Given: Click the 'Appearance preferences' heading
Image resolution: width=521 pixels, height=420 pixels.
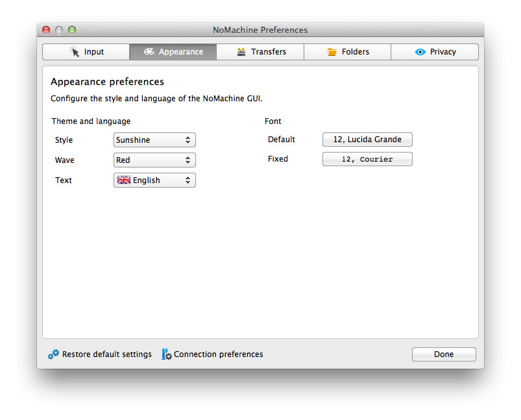Looking at the screenshot, I should [107, 82].
